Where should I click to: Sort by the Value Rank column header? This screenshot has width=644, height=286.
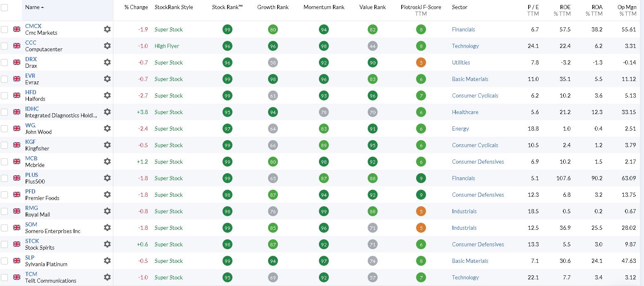373,7
